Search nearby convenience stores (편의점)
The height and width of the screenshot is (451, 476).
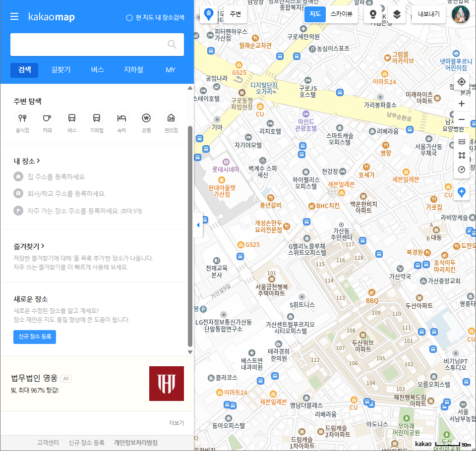click(x=171, y=122)
